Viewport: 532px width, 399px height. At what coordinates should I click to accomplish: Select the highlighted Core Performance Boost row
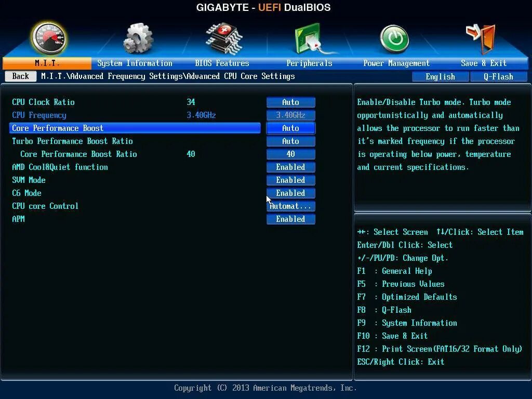point(135,128)
